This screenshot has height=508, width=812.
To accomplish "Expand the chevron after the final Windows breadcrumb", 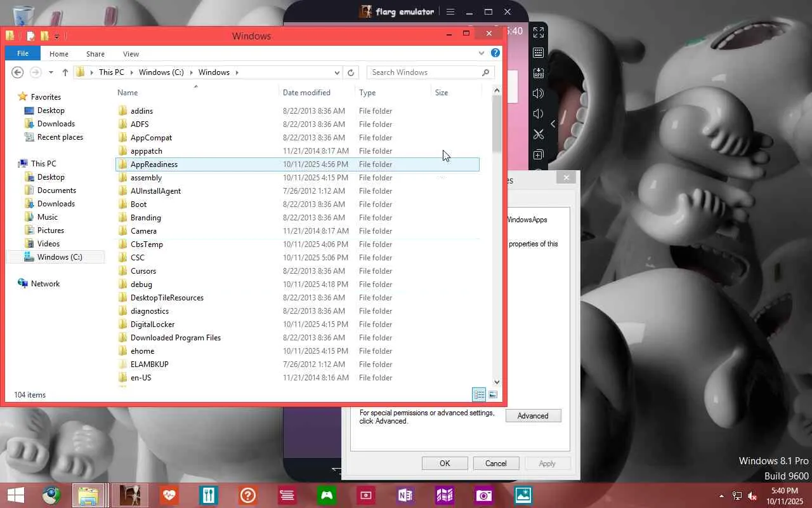I will [x=237, y=72].
